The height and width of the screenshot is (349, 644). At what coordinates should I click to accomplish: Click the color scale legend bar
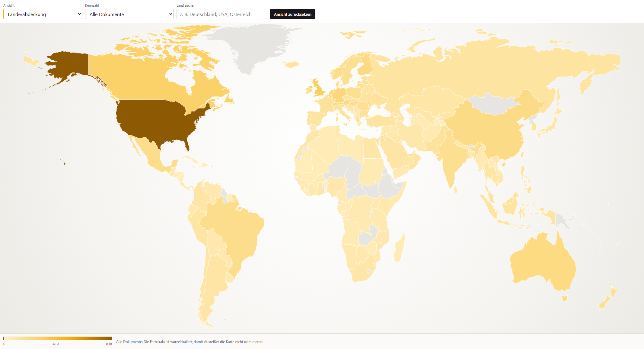pos(57,338)
